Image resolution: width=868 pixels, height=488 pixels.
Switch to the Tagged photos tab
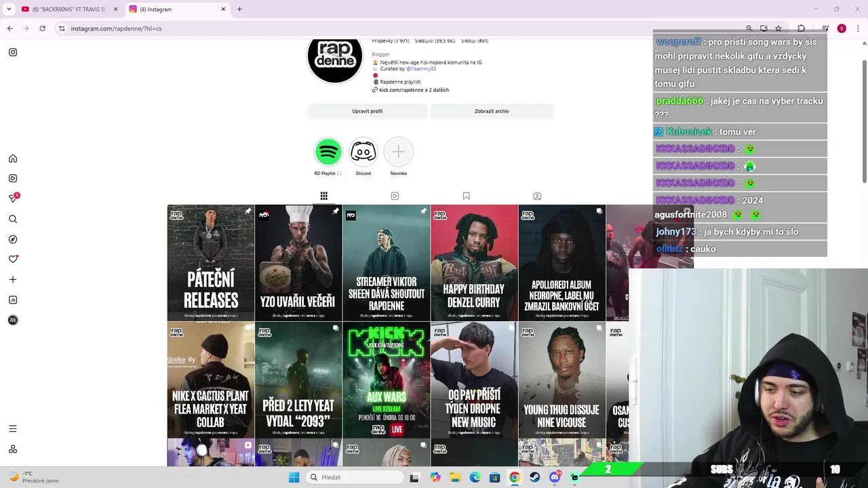point(537,196)
